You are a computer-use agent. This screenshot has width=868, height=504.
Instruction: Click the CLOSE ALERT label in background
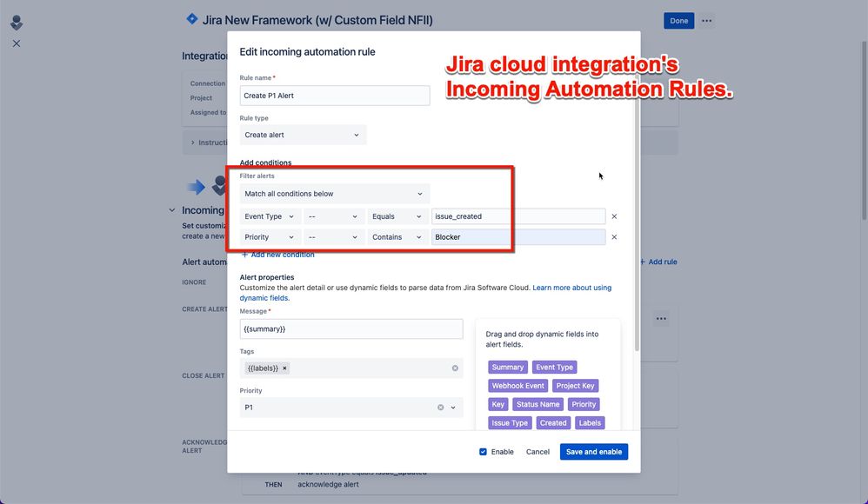pyautogui.click(x=204, y=375)
